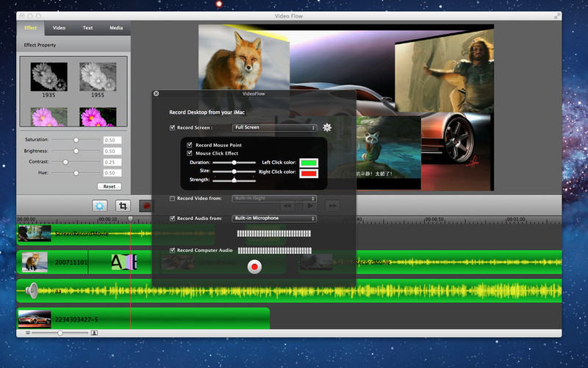
Task: Click the zoom-in icon below the timeline
Action: pyautogui.click(x=94, y=333)
